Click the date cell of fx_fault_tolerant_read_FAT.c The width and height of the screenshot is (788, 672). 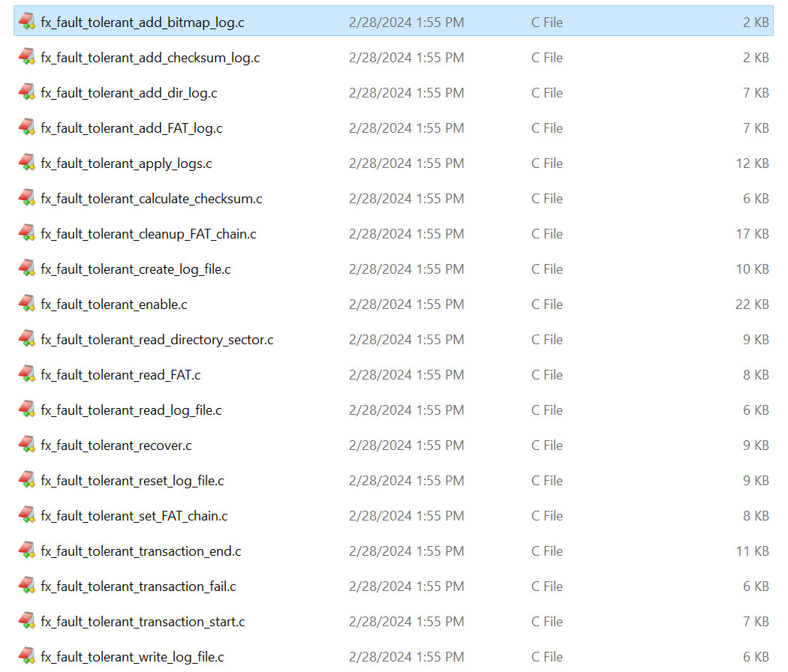click(x=406, y=375)
